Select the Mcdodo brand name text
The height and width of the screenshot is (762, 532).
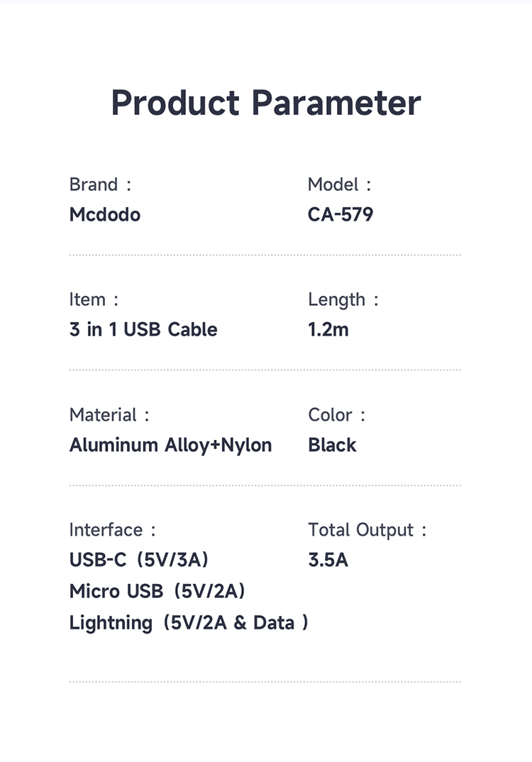(105, 214)
